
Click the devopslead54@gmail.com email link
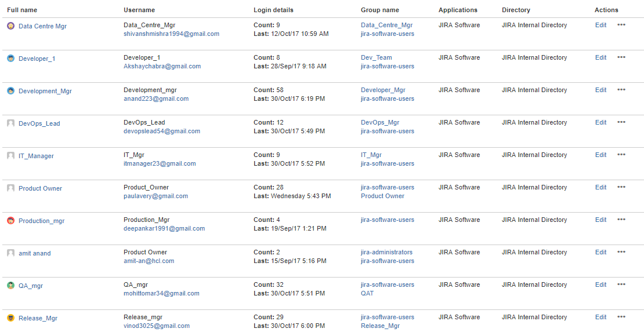tap(162, 132)
